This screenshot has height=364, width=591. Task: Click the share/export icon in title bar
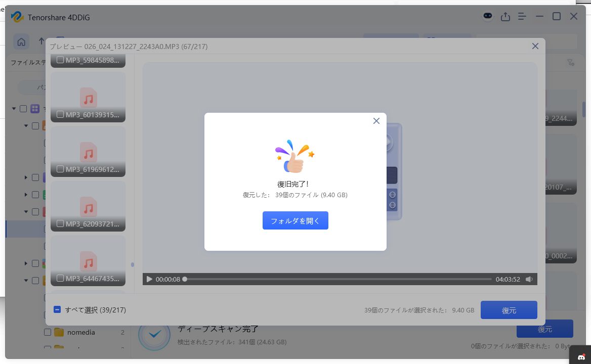click(505, 17)
